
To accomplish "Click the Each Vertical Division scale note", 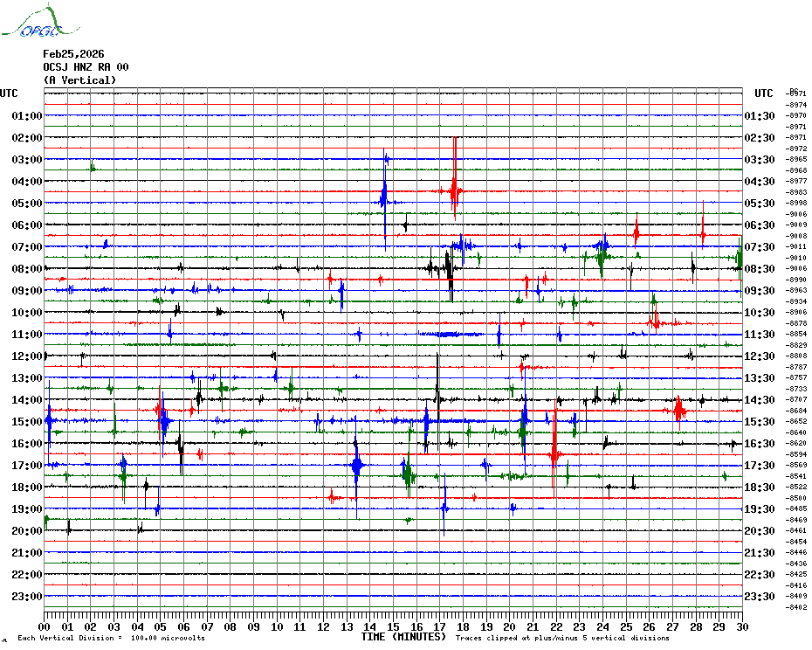I will 111,638.
